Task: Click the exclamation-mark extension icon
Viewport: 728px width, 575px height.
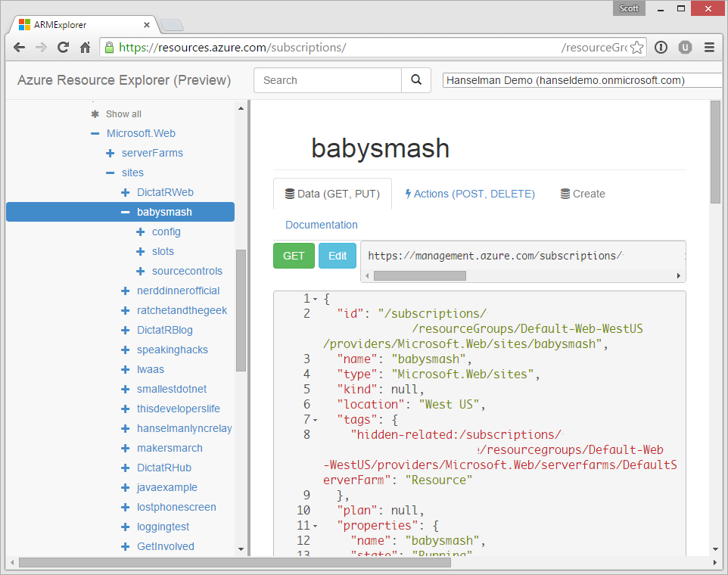Action: point(661,48)
